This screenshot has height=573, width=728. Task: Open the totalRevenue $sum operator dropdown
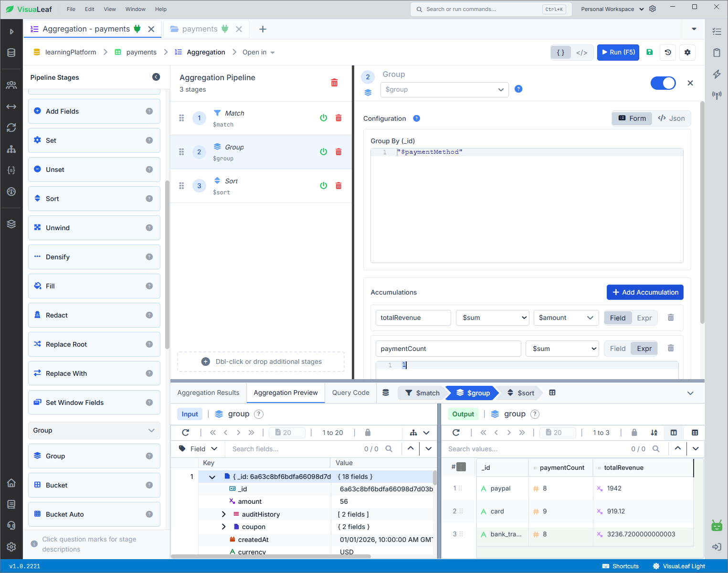tap(493, 318)
